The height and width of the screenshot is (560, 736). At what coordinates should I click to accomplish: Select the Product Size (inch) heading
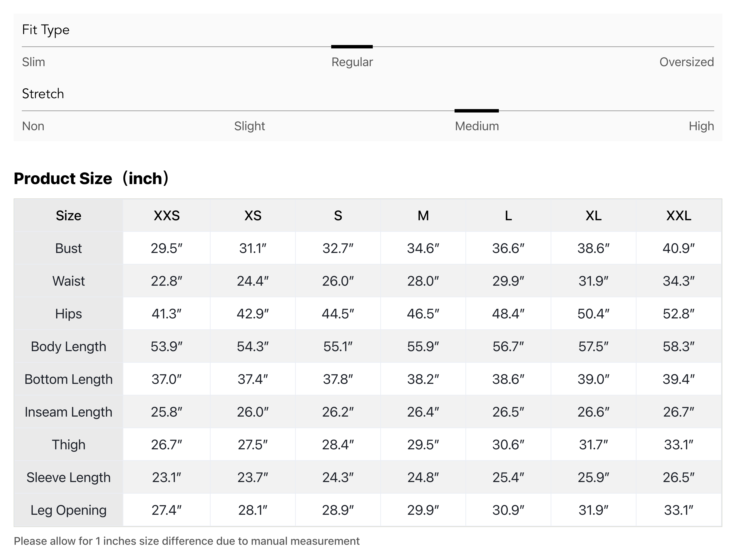coord(91,179)
